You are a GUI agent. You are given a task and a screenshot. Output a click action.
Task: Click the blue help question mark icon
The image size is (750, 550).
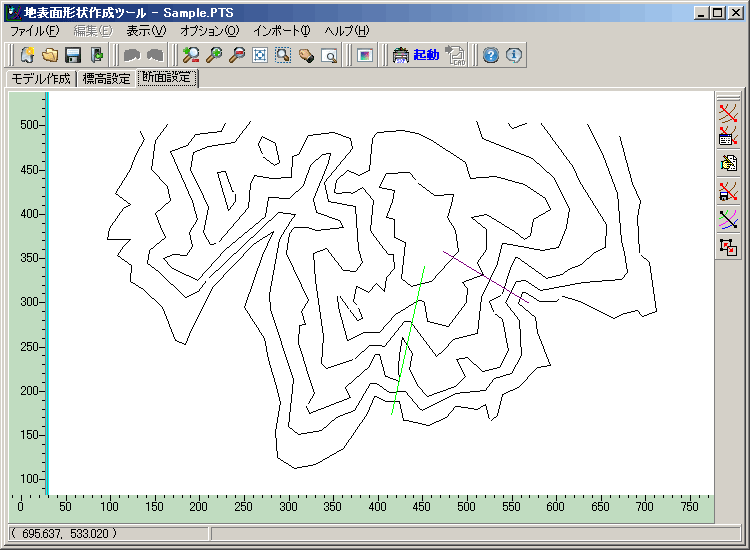[490, 55]
